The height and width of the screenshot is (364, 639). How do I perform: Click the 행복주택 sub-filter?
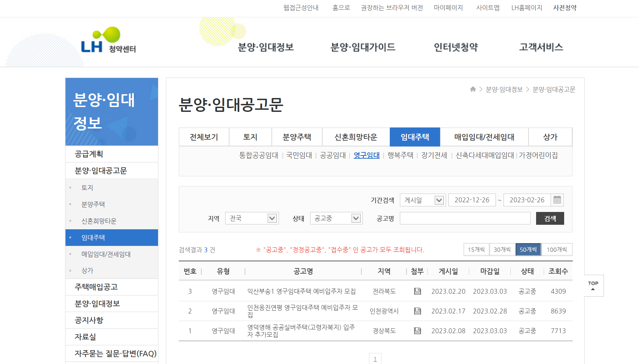tap(400, 155)
